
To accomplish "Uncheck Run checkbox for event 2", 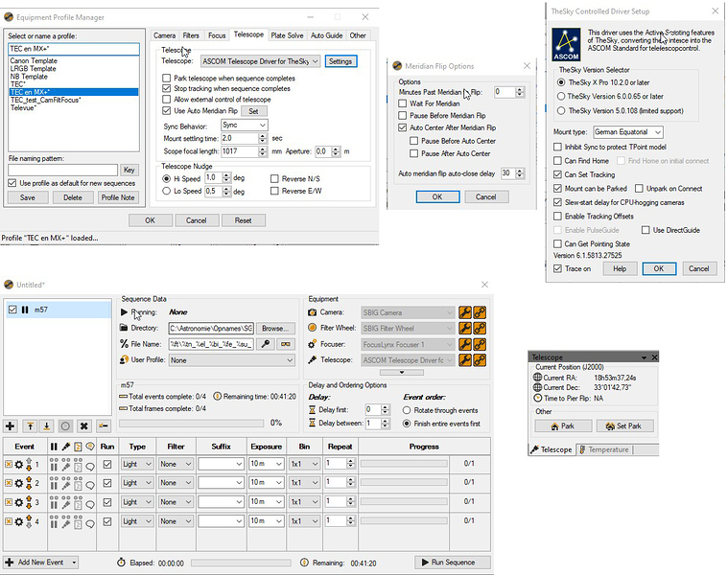I will 107,483.
